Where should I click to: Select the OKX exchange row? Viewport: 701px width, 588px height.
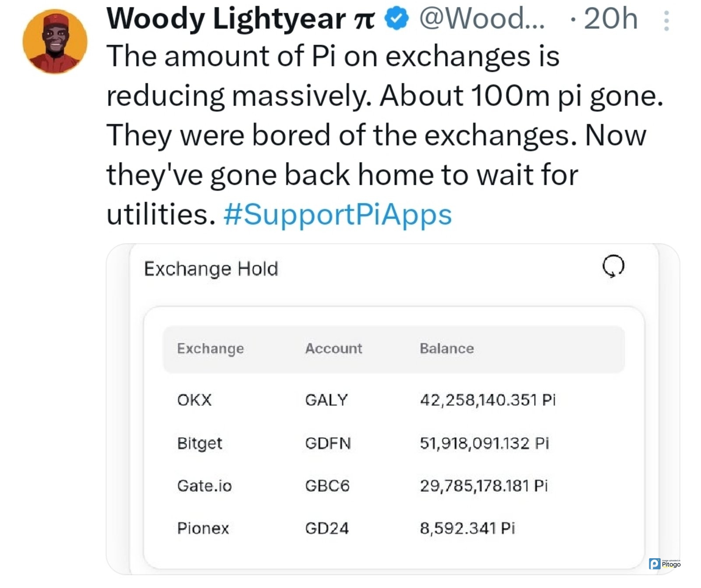pos(195,400)
